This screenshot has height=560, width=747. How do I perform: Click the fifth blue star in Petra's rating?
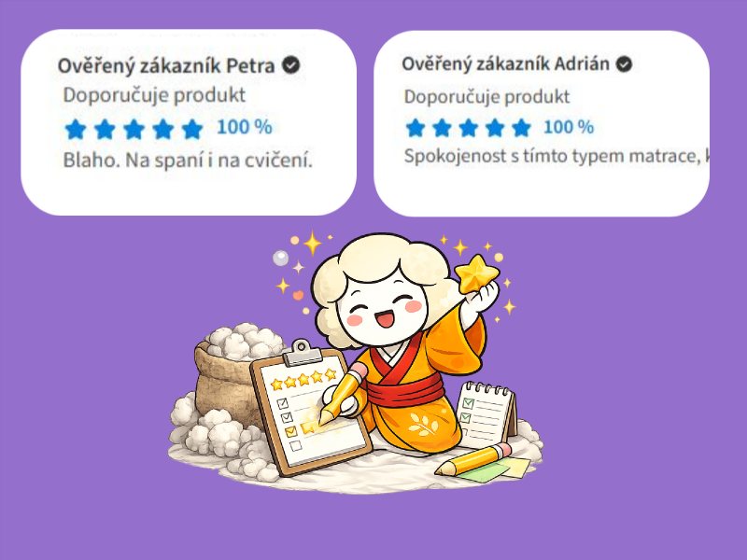click(x=192, y=129)
